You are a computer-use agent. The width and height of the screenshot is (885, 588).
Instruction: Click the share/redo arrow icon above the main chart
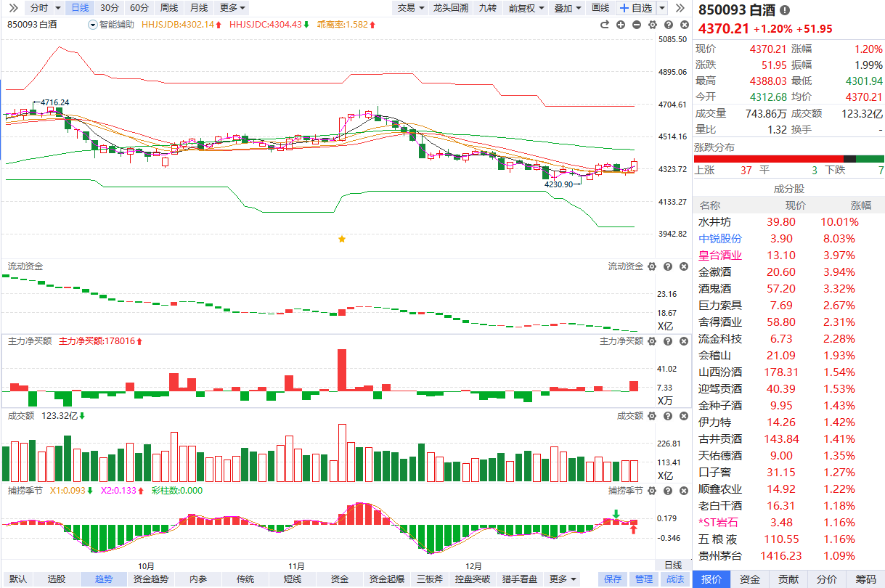(x=604, y=25)
